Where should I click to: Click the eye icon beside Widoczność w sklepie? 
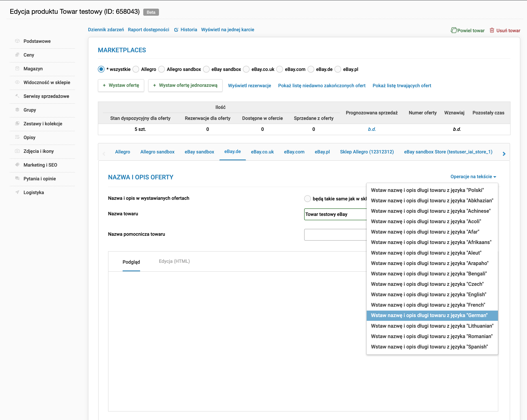pyautogui.click(x=17, y=82)
